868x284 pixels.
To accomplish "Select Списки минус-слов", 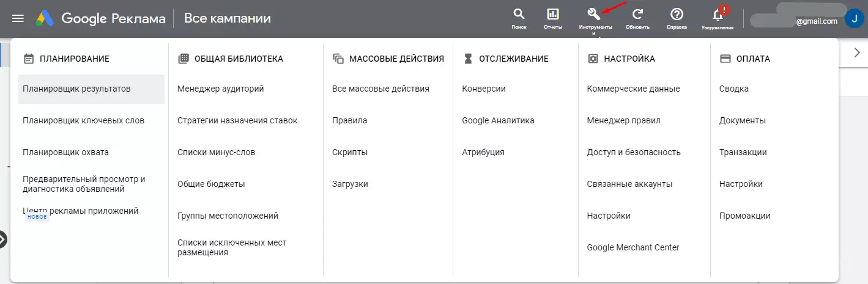I will pyautogui.click(x=217, y=152).
